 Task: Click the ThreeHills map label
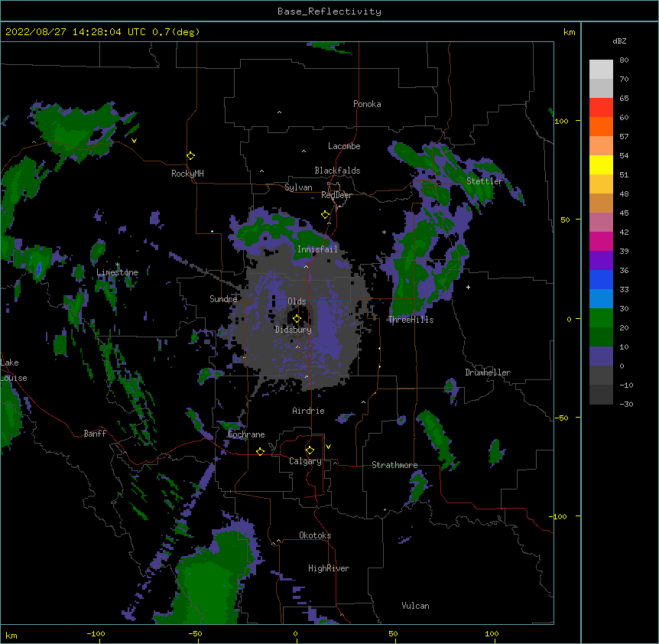coord(411,320)
